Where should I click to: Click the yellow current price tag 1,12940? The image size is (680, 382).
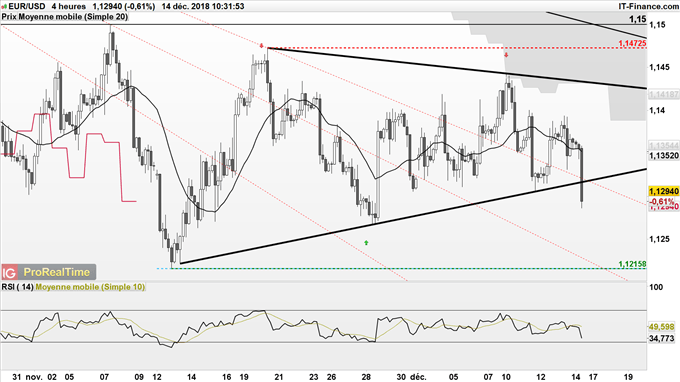coord(664,191)
